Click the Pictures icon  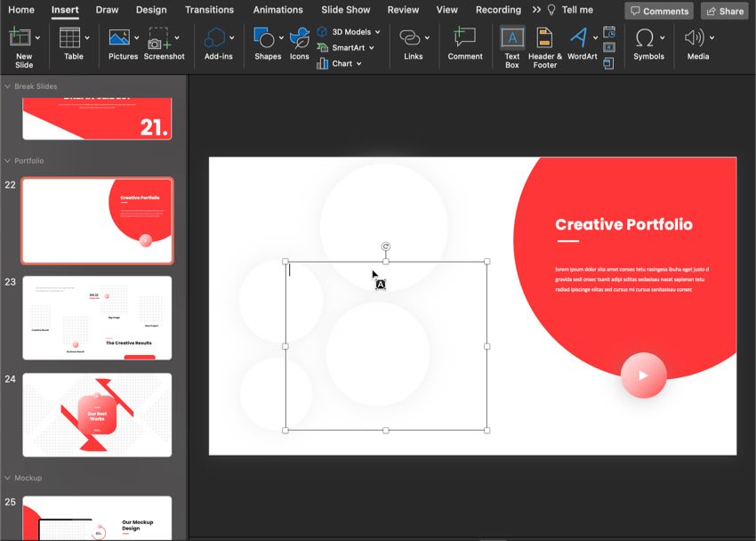(x=119, y=37)
